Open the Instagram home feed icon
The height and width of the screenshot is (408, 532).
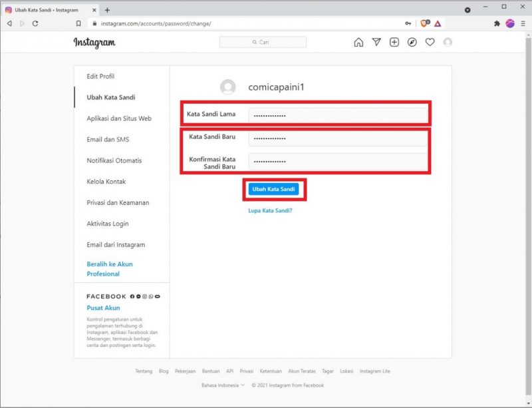(x=358, y=42)
